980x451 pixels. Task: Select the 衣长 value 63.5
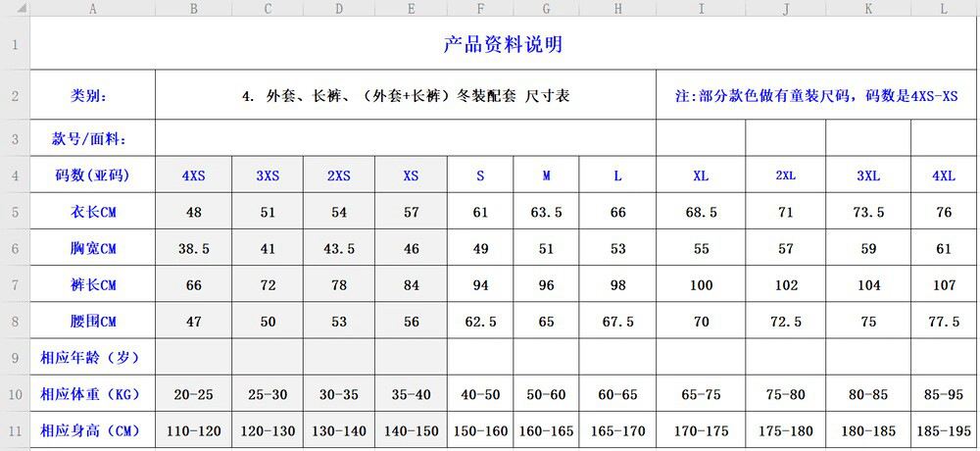pos(546,212)
